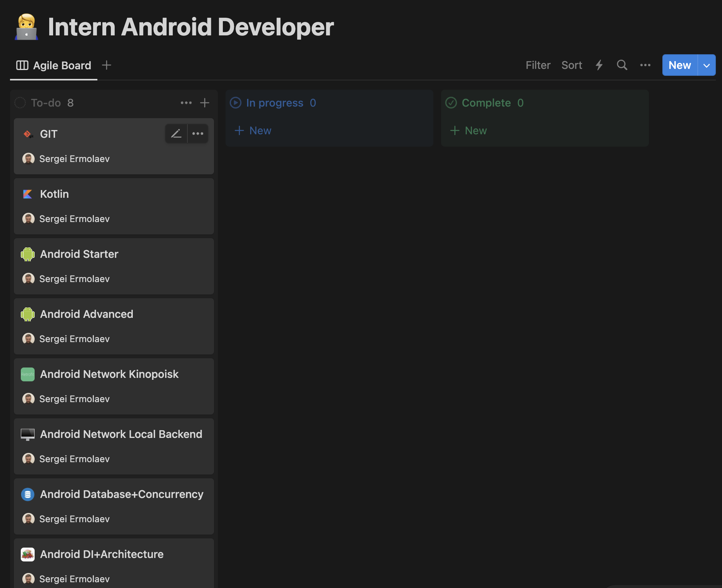Screen dimensions: 722x588
Task: Open the view options three-dots menu
Action: click(x=645, y=65)
